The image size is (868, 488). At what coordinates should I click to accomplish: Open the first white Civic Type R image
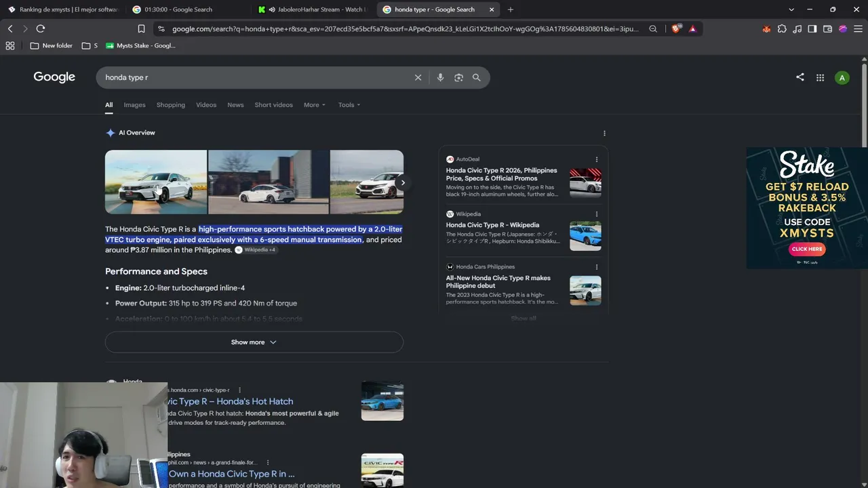(x=156, y=182)
